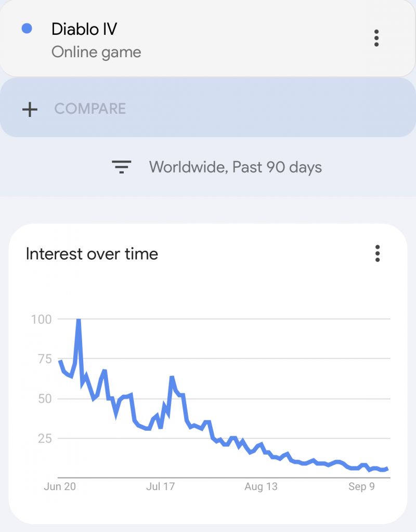Click the plus icon to add comparison
416x532 pixels.
click(30, 109)
